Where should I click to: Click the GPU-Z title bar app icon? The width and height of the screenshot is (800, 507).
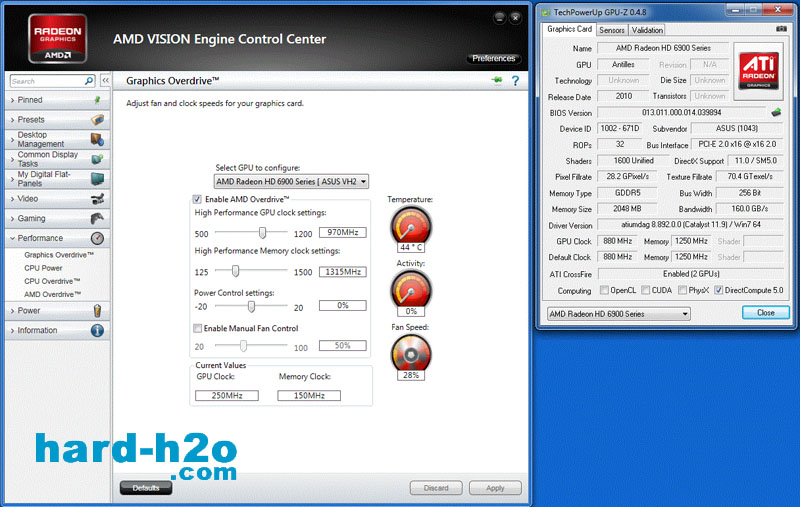coord(546,12)
